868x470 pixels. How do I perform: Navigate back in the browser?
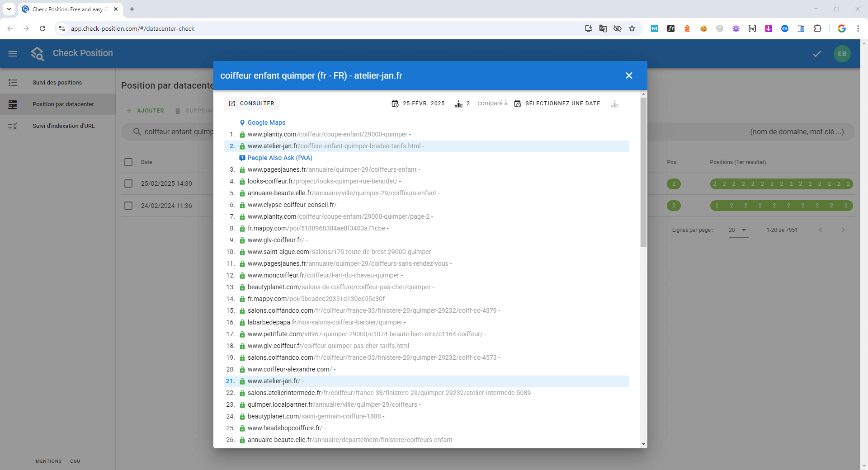click(x=10, y=28)
